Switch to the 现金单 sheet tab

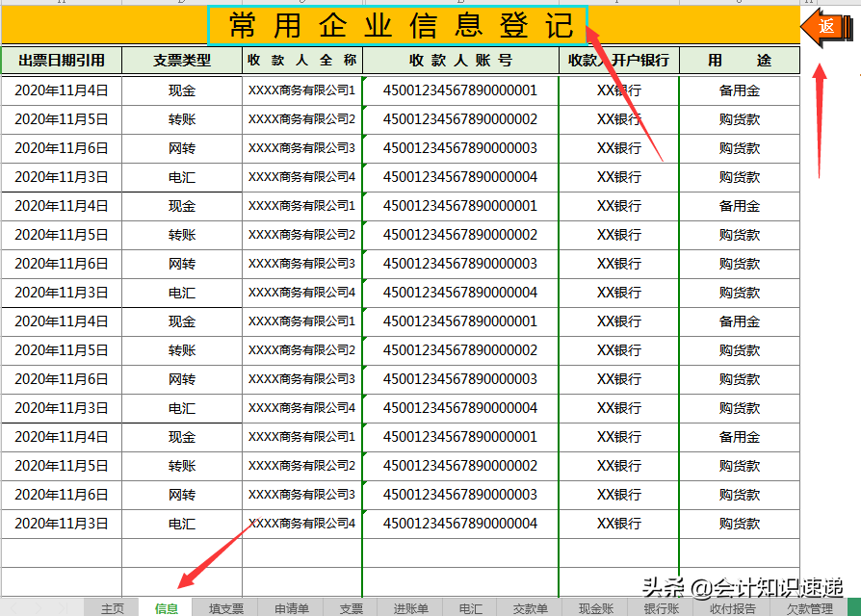(x=594, y=607)
